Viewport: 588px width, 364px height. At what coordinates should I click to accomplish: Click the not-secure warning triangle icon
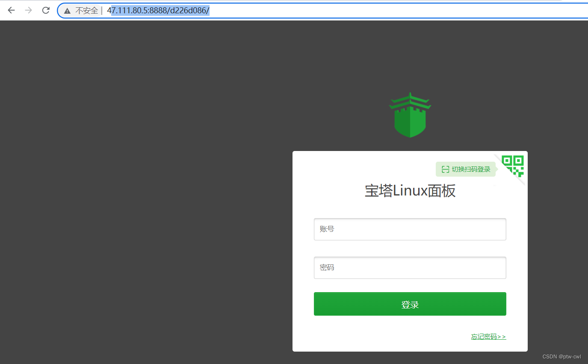[67, 11]
